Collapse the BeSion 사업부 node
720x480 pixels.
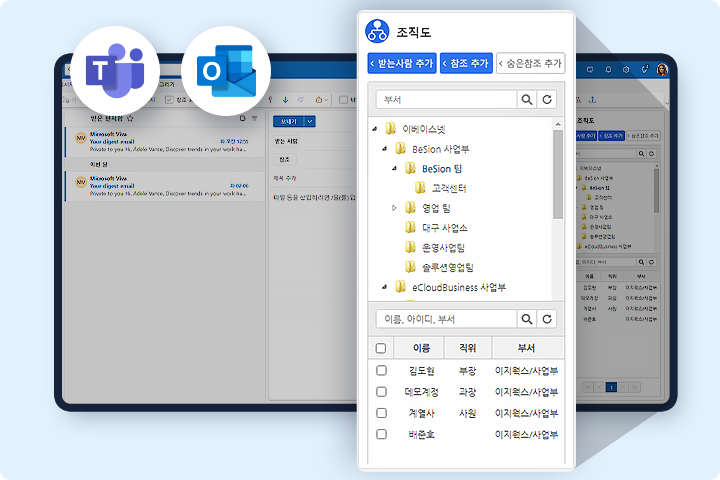(385, 149)
